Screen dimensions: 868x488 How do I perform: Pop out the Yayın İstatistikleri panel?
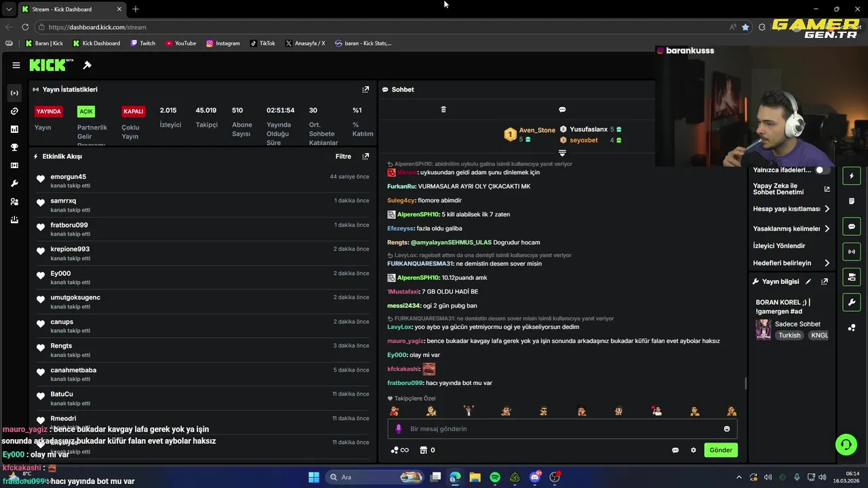366,89
